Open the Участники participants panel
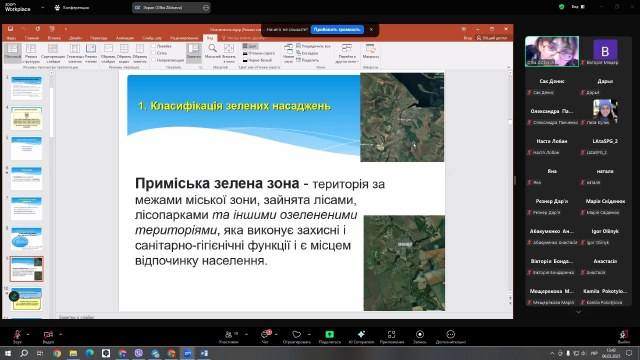640x360 pixels. (x=229, y=334)
